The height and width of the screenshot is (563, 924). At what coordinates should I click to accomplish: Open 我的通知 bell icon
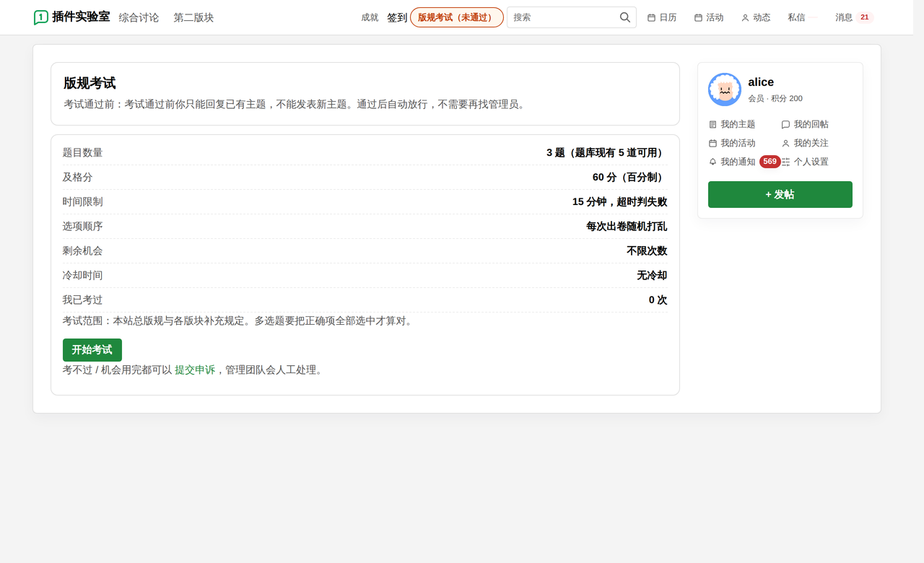pyautogui.click(x=713, y=162)
